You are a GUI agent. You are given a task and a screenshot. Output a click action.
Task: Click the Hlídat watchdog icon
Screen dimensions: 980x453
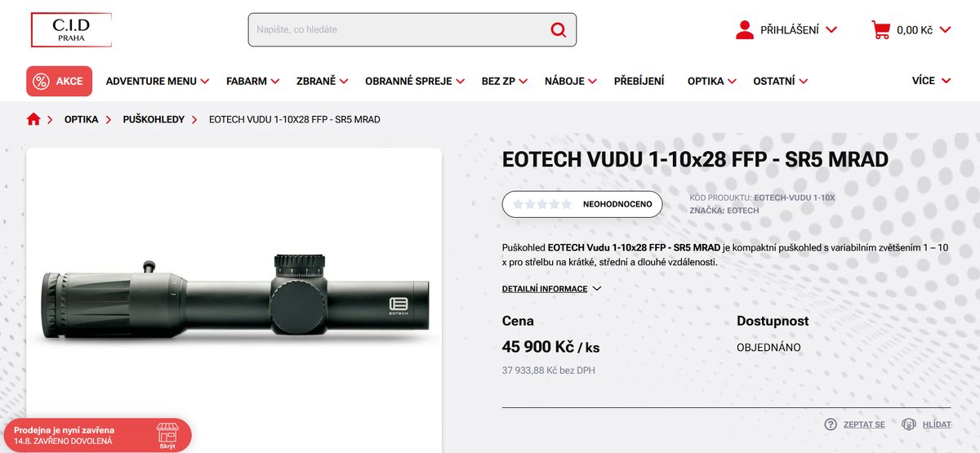(x=909, y=424)
